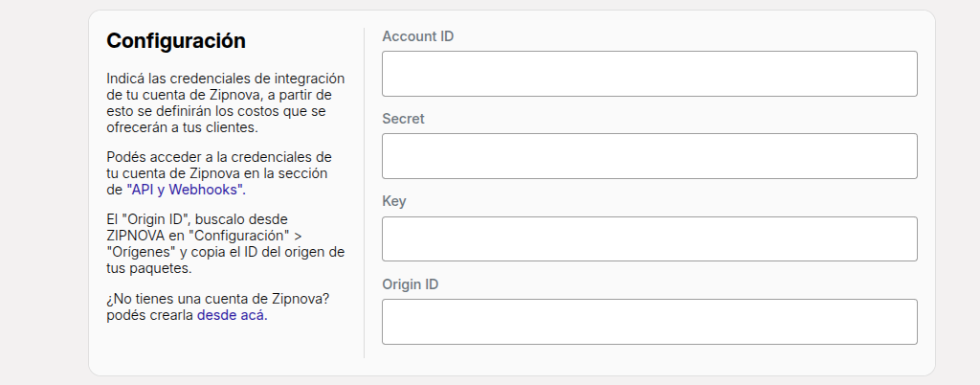
Task: Click the Account ID field label
Action: pos(418,36)
